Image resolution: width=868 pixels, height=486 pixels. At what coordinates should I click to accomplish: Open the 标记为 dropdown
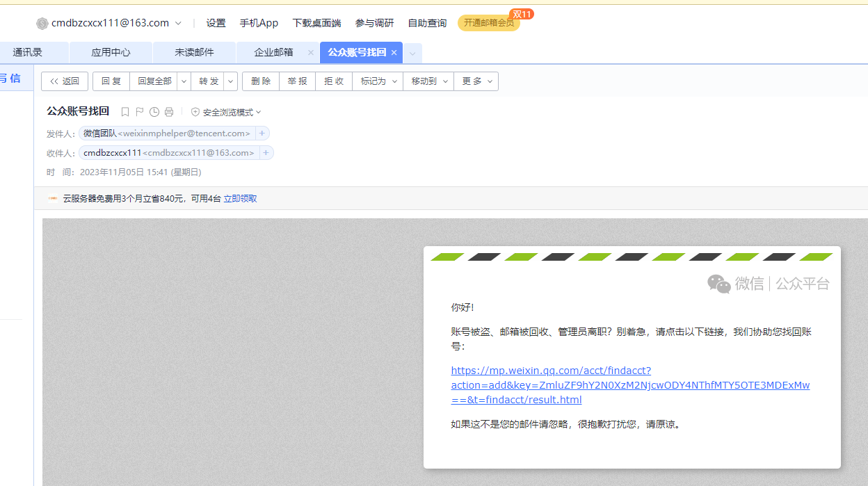(378, 81)
